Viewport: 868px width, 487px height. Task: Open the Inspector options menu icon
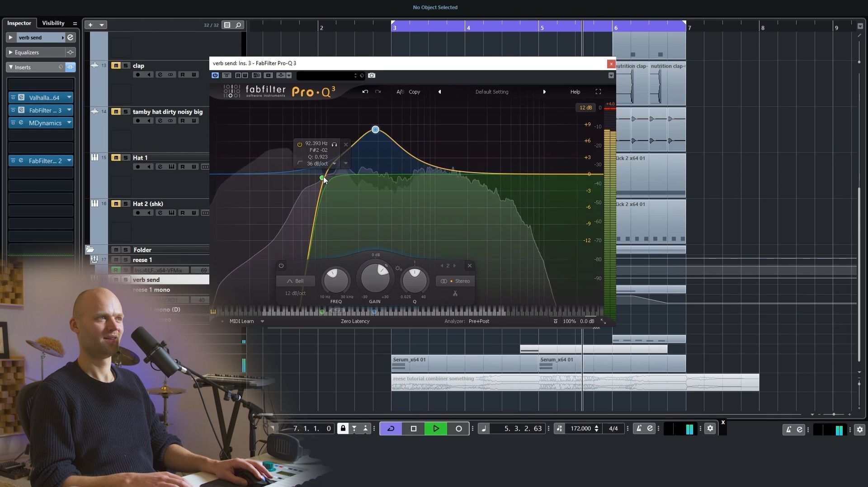coord(75,23)
